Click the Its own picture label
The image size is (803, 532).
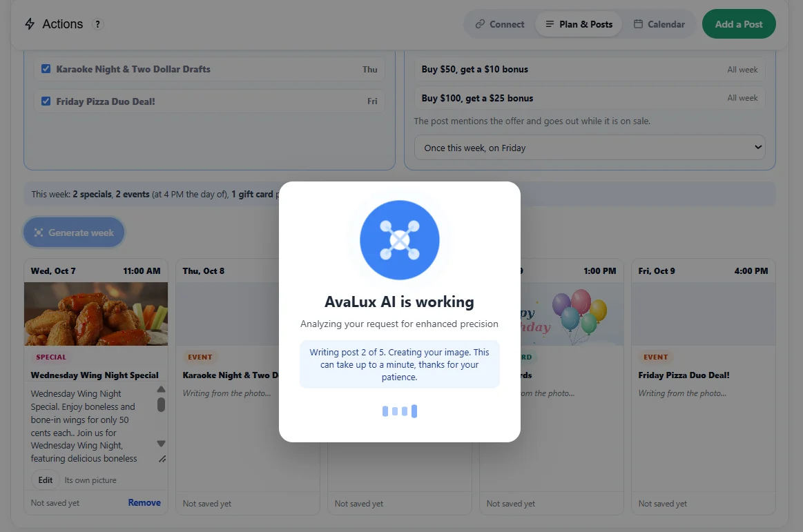pos(90,480)
